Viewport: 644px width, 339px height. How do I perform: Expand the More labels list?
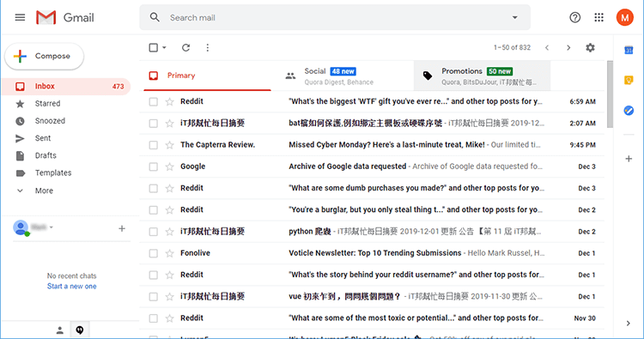point(44,191)
